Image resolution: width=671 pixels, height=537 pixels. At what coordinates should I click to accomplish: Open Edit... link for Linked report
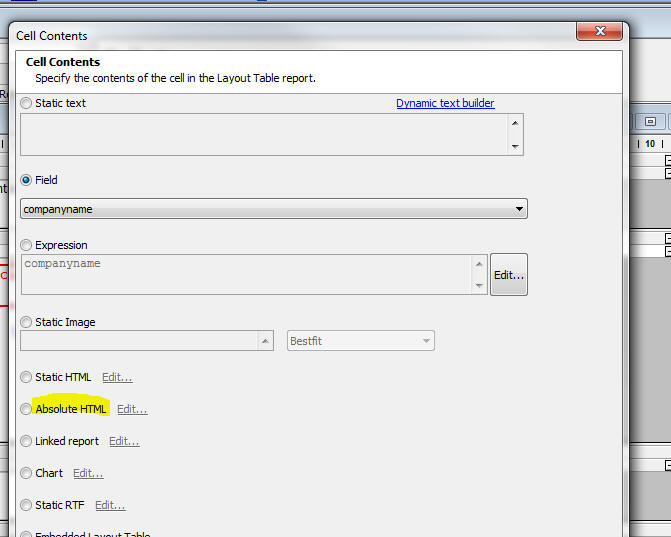point(124,441)
